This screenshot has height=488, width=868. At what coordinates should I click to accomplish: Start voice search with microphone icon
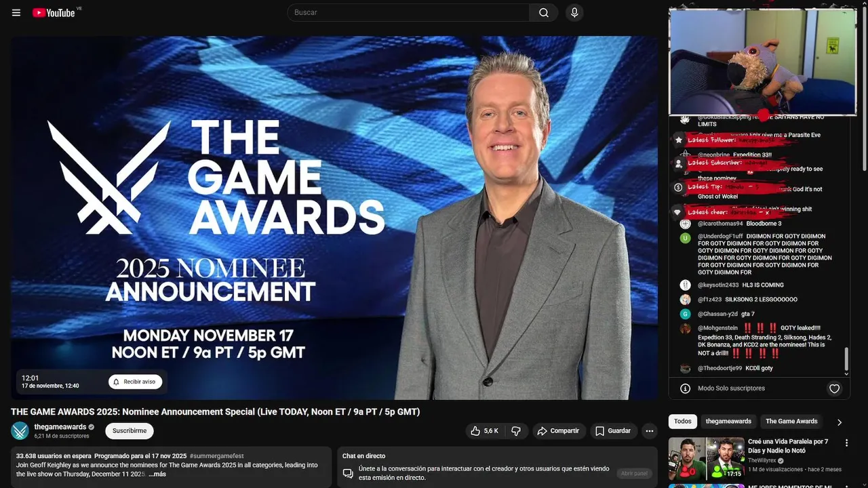tap(574, 12)
